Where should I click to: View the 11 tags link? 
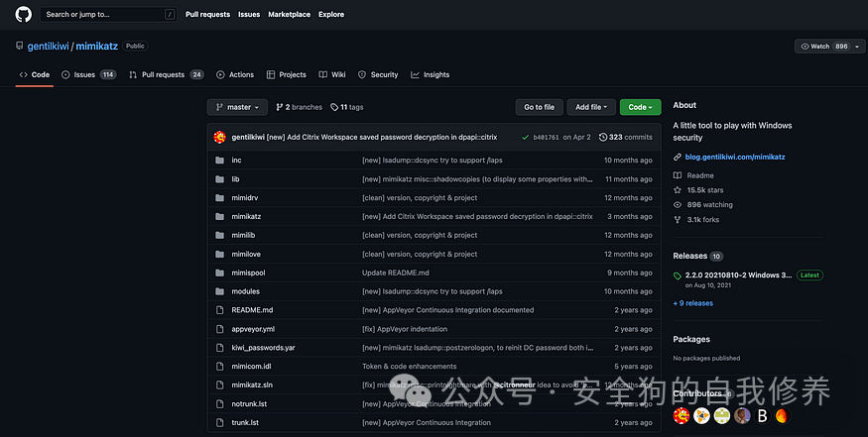point(347,107)
